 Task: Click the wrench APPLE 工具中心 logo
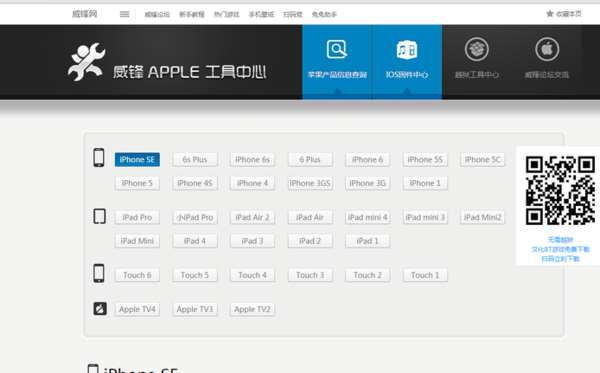pos(167,62)
